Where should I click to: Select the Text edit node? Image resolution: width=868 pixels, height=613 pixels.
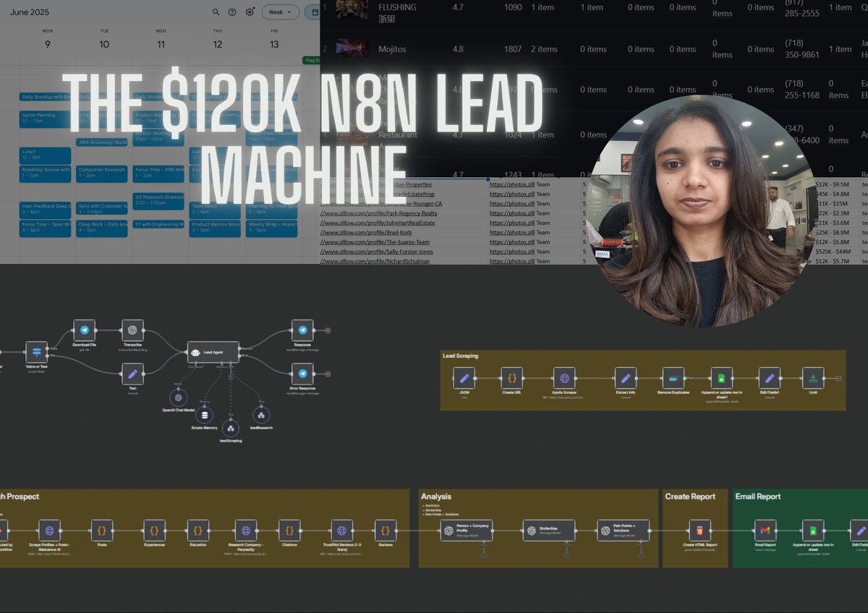[x=132, y=374]
